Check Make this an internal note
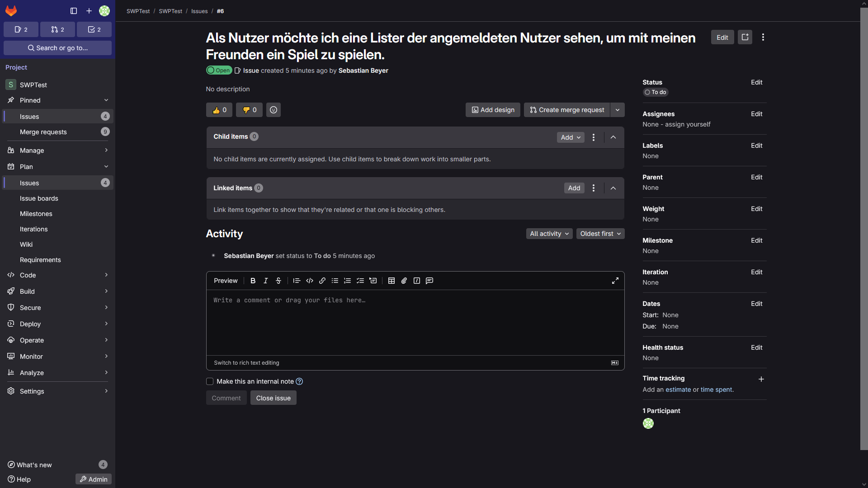868x488 pixels. pos(210,381)
